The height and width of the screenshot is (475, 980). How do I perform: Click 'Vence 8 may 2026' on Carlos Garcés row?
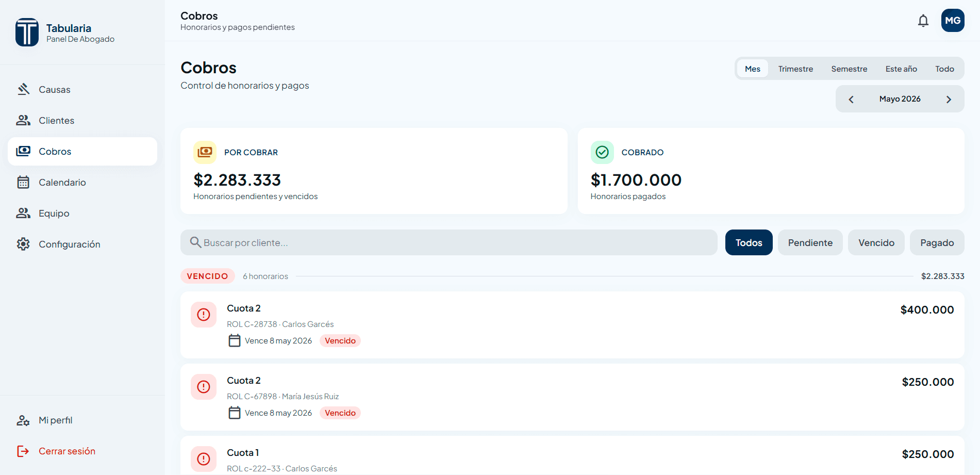pyautogui.click(x=278, y=341)
